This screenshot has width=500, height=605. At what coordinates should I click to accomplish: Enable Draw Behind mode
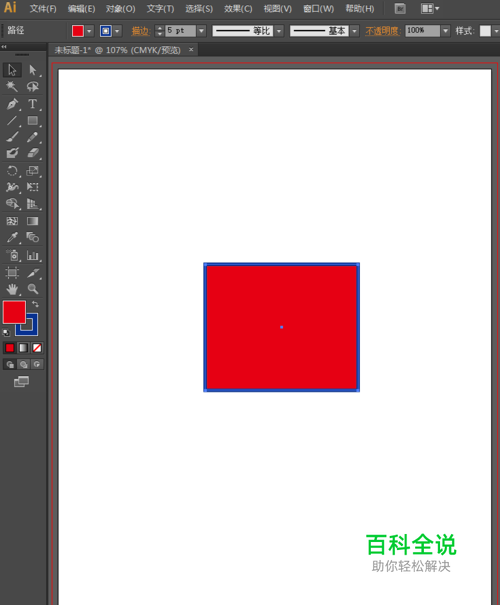click(x=24, y=364)
